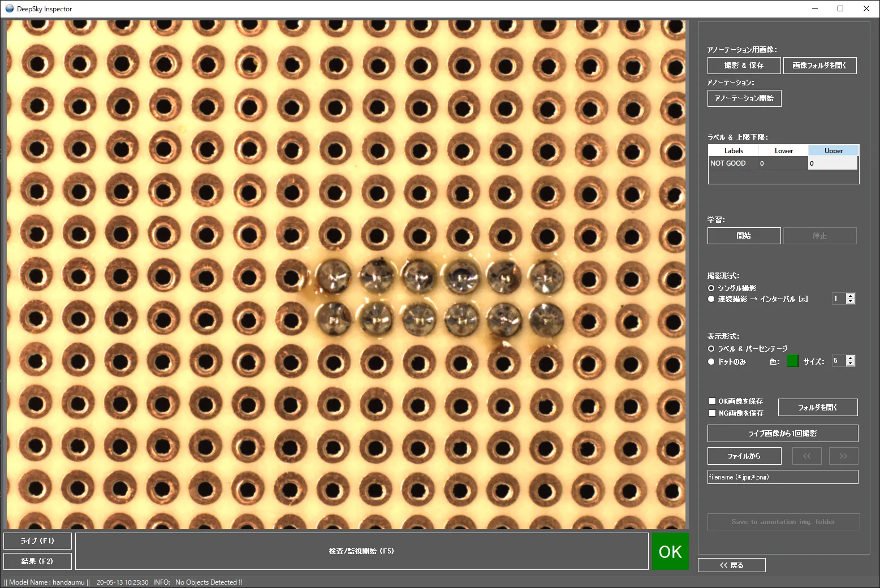The height and width of the screenshot is (588, 880).
Task: Switch to ライブ (F1) view
Action: coord(37,541)
